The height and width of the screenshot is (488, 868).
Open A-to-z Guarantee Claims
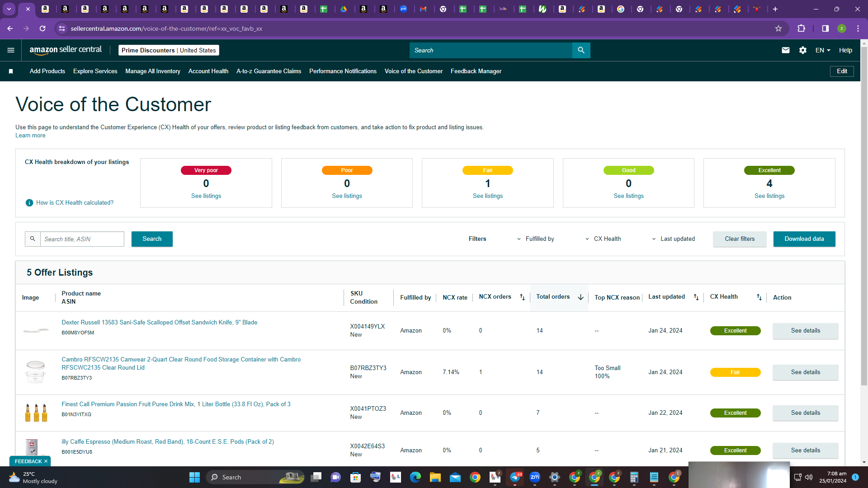pyautogui.click(x=269, y=71)
